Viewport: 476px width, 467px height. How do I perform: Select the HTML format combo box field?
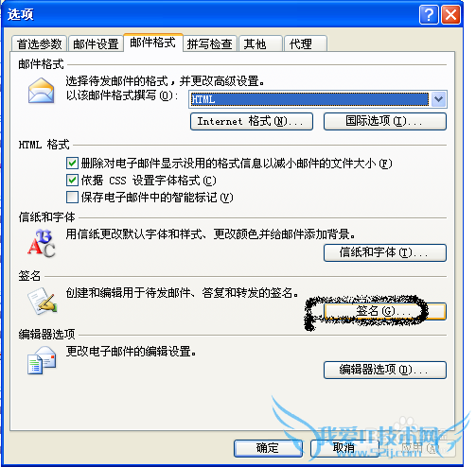318,99
